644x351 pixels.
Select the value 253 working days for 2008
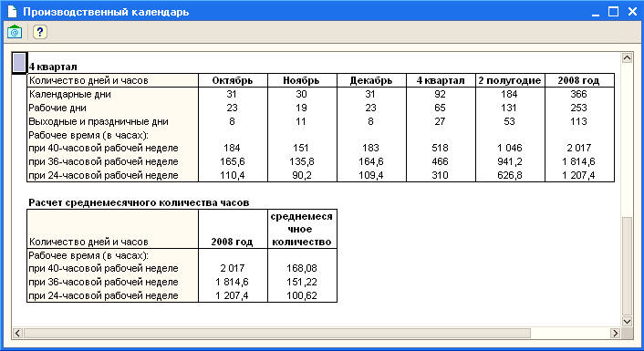578,108
